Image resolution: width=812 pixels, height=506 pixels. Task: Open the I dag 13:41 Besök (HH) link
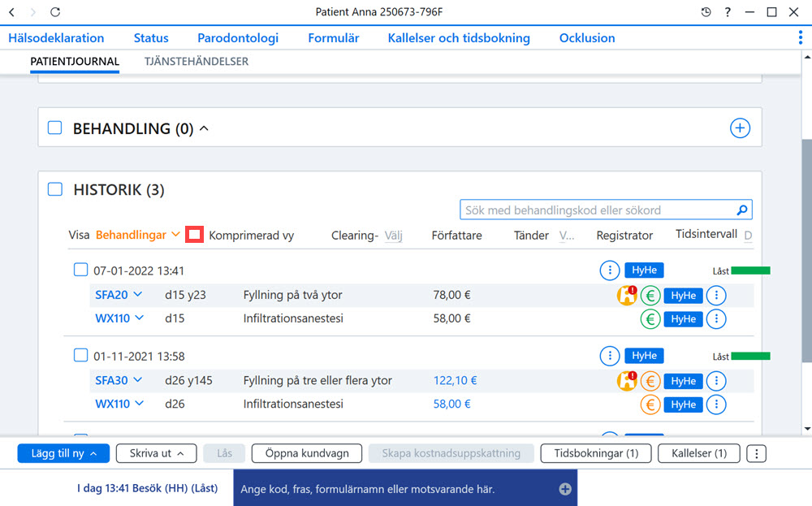(147, 488)
